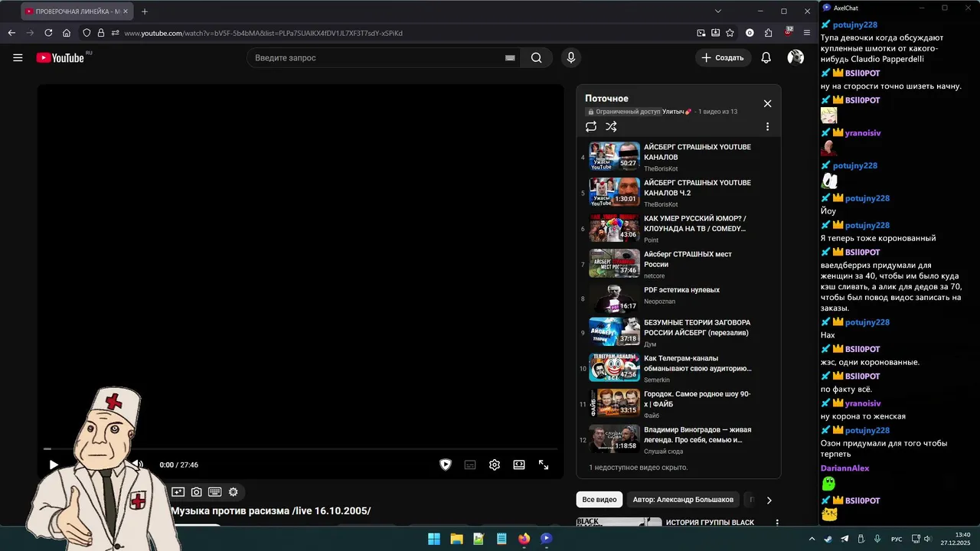The width and height of the screenshot is (980, 551).
Task: Click the YouTube search magnifier button
Action: (x=536, y=57)
